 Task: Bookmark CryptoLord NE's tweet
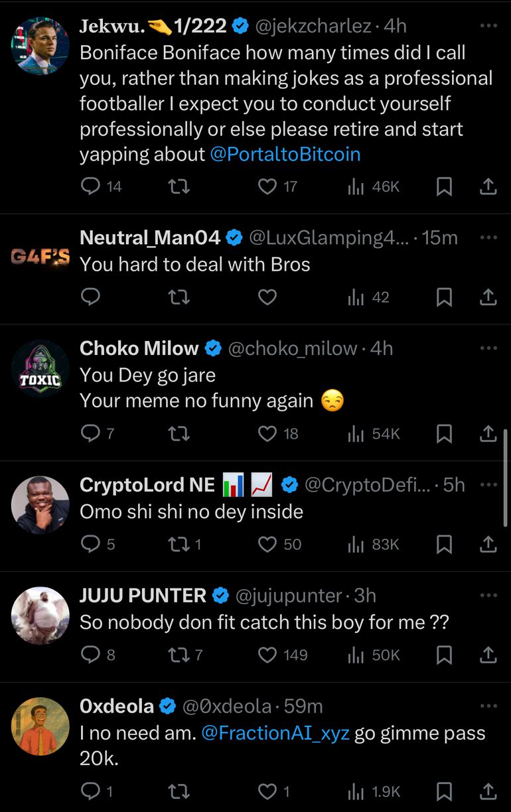[x=444, y=544]
